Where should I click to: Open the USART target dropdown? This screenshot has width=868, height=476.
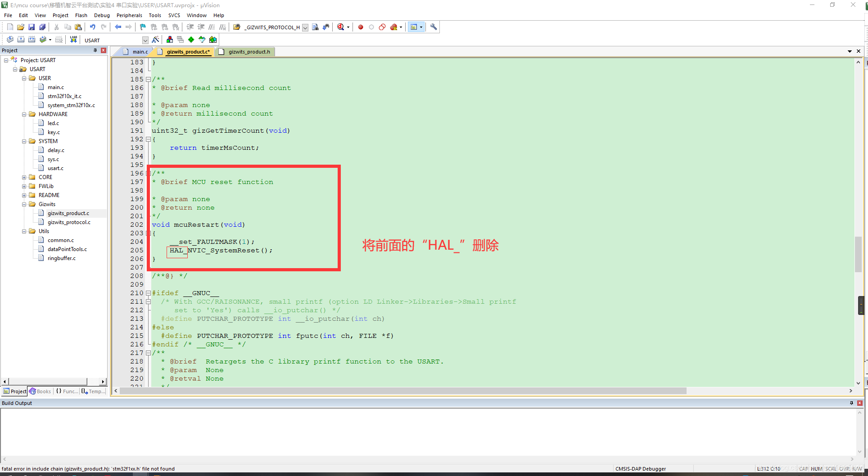(x=145, y=40)
